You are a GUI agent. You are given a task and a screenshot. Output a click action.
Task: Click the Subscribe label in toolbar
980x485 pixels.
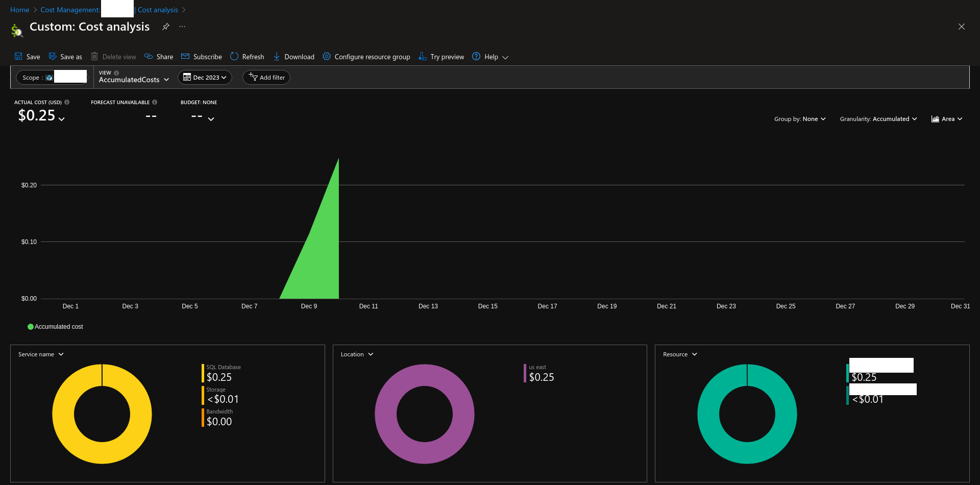pos(208,57)
